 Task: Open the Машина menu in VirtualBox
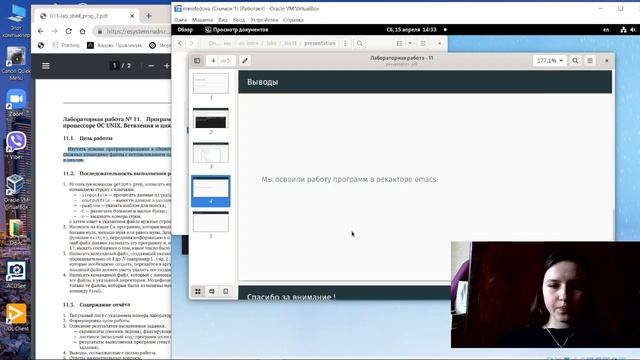pyautogui.click(x=202, y=20)
